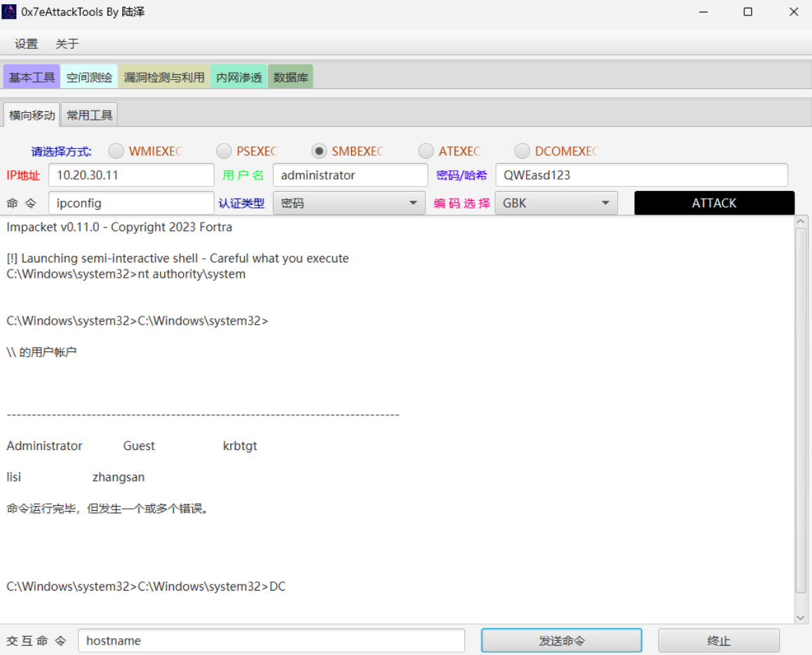Click the IP地址 input field
812x655 pixels.
pyautogui.click(x=131, y=176)
